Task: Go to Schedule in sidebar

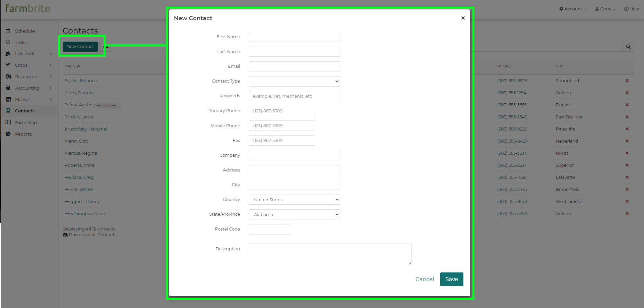Action: (25, 31)
